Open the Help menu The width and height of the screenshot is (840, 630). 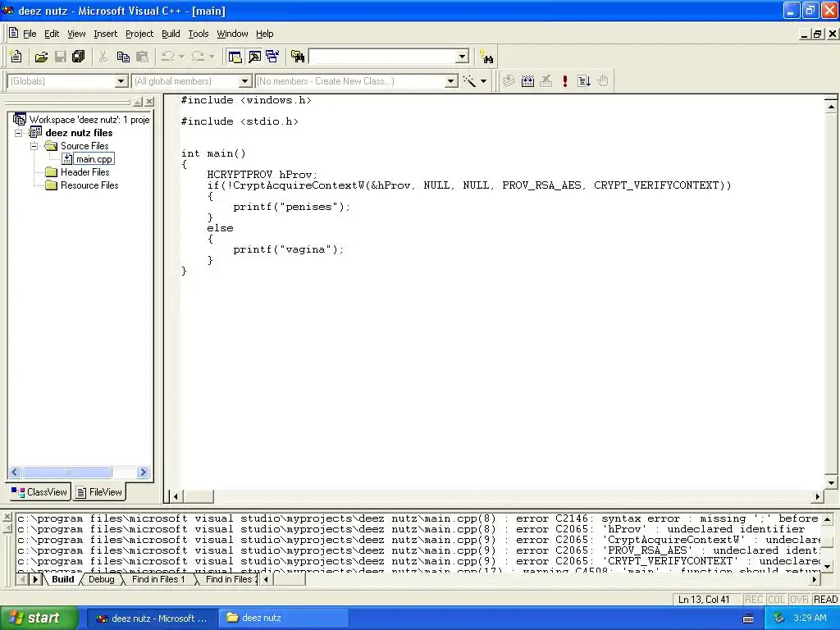pyautogui.click(x=265, y=34)
